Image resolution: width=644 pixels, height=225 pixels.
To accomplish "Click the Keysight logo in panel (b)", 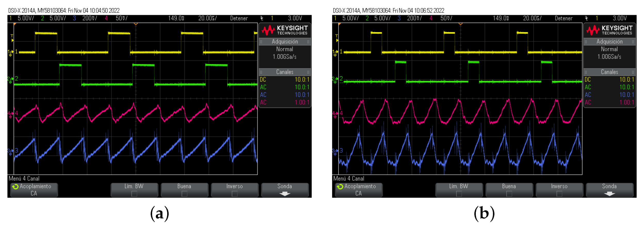I will (x=609, y=30).
